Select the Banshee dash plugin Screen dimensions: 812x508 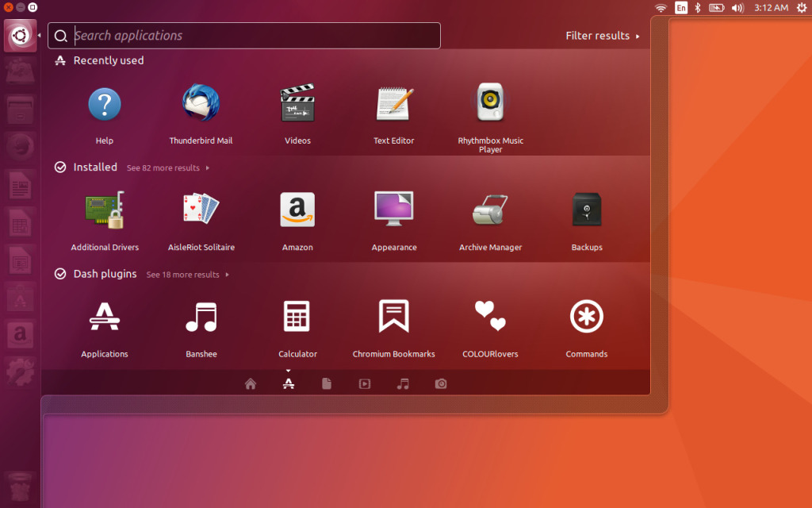[201, 317]
